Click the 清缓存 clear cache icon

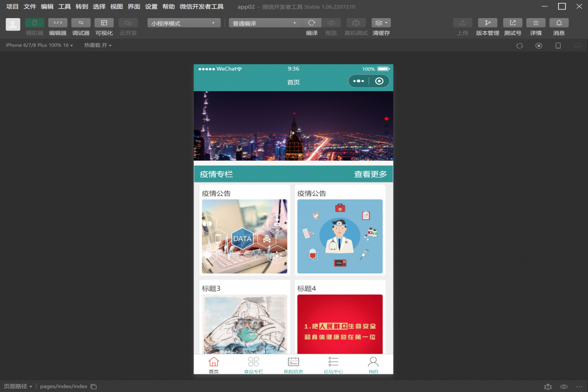click(x=381, y=23)
